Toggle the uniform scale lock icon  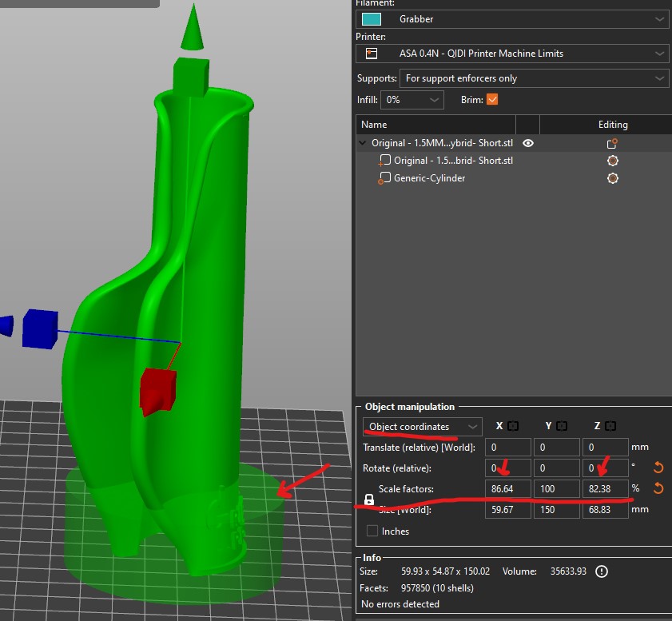point(369,500)
